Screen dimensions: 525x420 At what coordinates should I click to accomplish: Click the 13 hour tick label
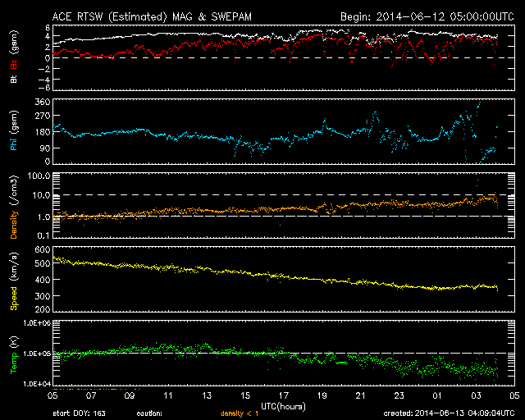(207, 395)
